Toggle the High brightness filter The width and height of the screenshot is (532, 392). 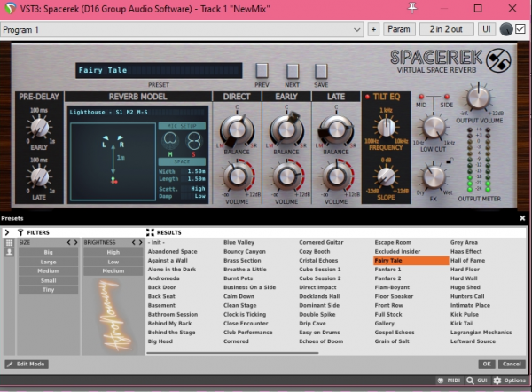[x=113, y=252]
